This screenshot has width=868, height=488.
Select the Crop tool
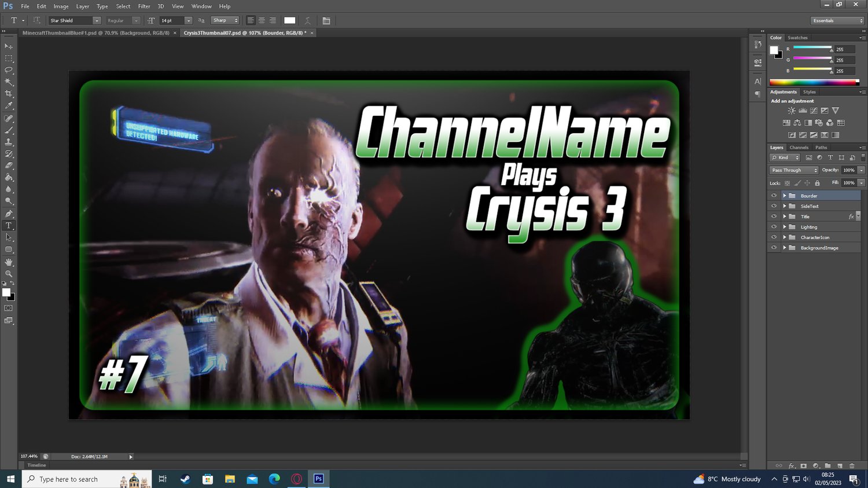click(9, 94)
